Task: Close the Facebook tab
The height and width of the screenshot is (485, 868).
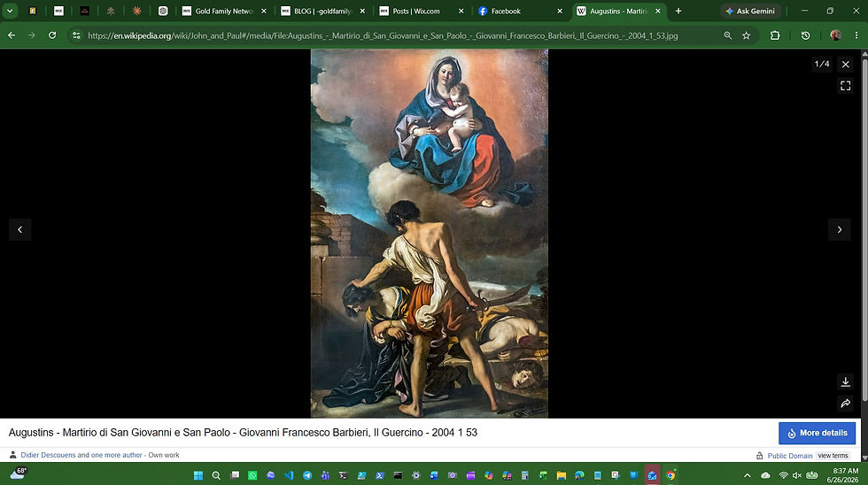Action: point(560,11)
